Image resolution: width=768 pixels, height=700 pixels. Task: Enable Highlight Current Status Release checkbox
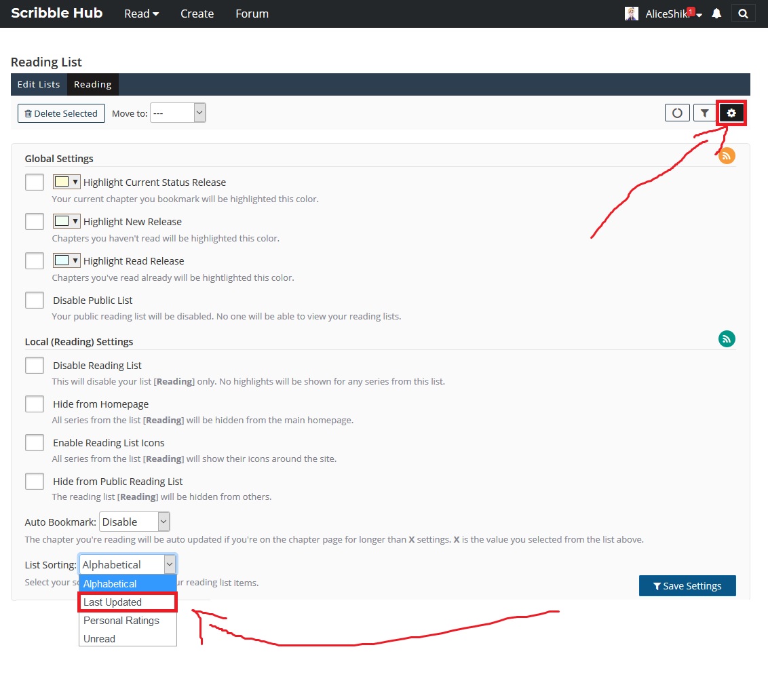point(35,182)
